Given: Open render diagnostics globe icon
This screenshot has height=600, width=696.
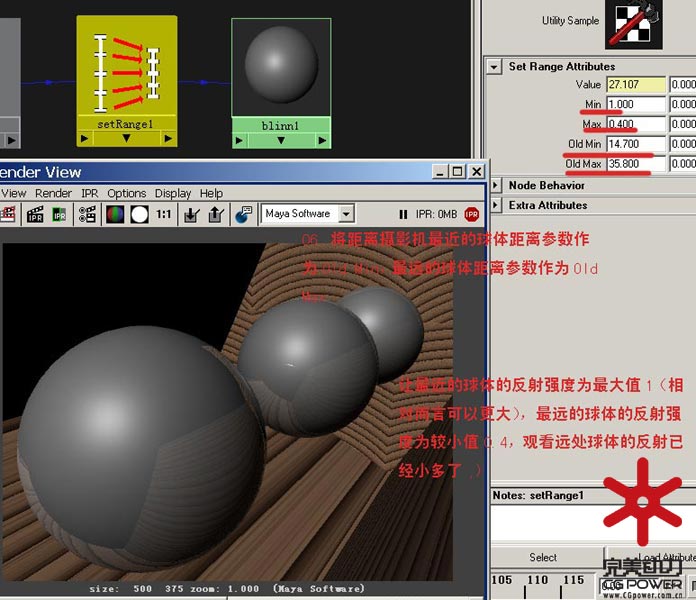Looking at the screenshot, I should coord(243,214).
